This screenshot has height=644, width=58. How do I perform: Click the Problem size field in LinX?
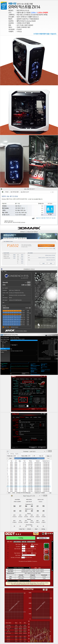click(16, 456)
